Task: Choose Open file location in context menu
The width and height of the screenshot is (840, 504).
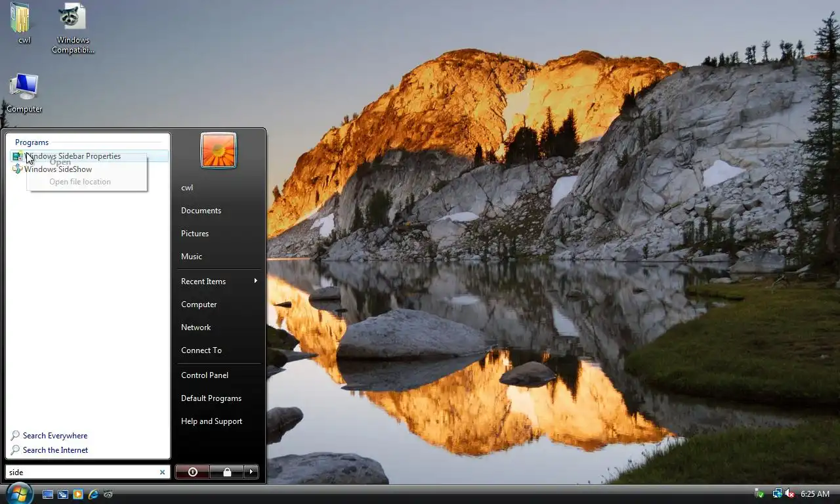Action: (x=80, y=182)
